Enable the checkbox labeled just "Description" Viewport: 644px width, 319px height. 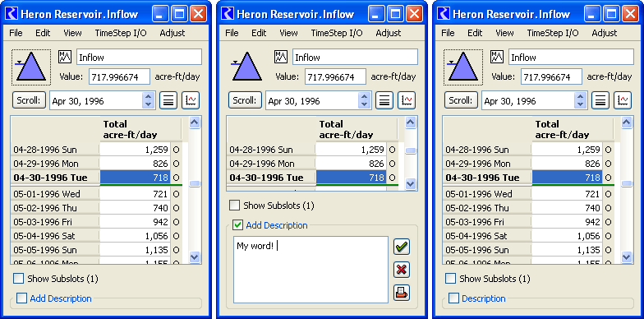tap(453, 298)
